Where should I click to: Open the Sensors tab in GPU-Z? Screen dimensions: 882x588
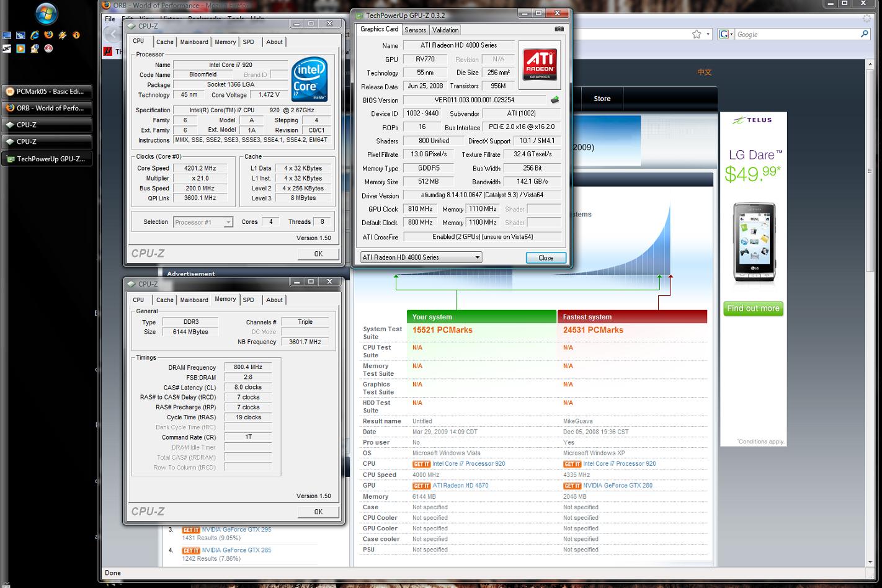415,30
